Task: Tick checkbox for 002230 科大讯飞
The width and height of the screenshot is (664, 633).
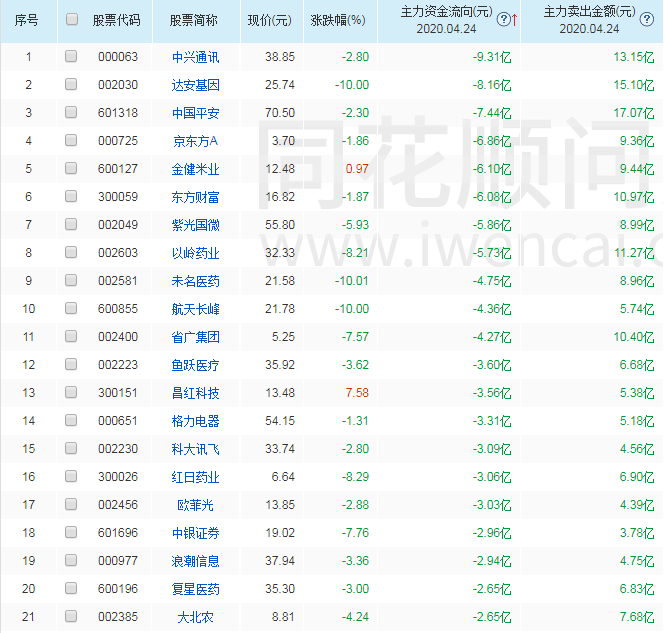Action: 71,448
